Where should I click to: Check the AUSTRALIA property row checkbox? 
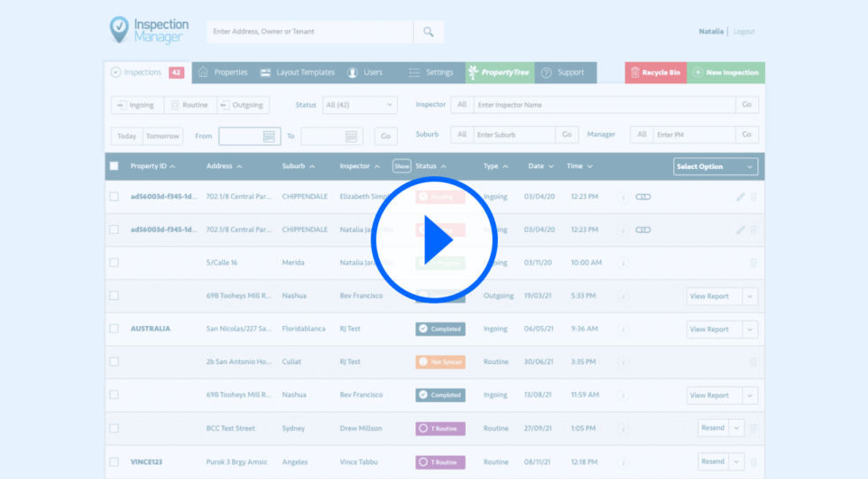113,328
